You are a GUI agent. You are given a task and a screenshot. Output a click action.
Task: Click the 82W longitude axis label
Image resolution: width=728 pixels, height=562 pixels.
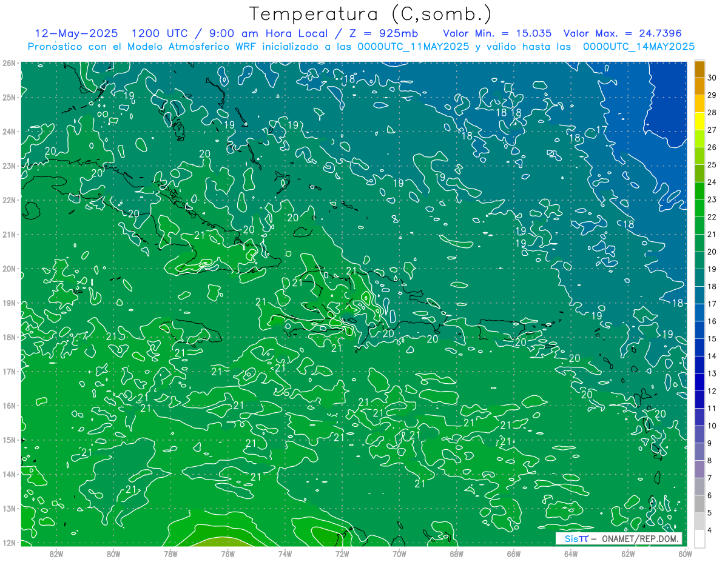(x=56, y=554)
